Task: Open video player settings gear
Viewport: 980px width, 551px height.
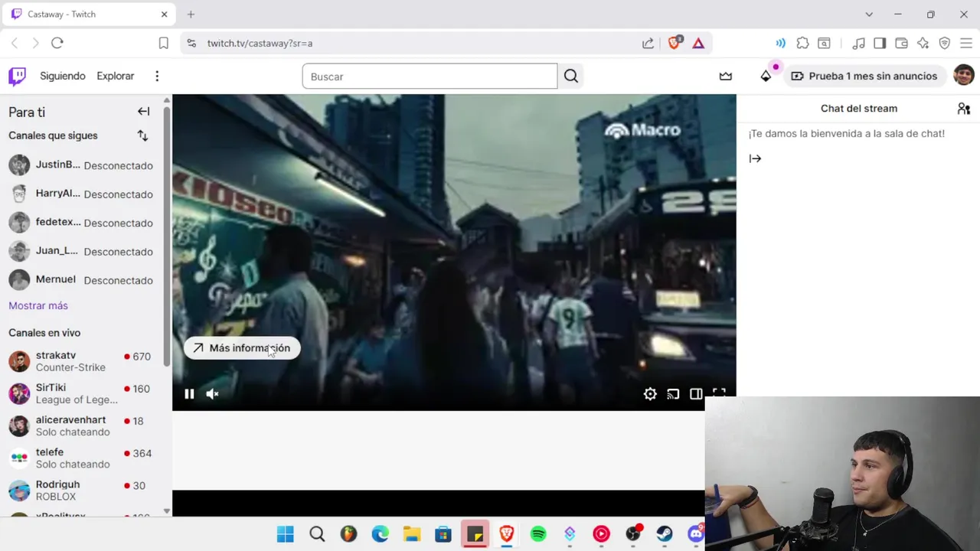Action: 650,394
